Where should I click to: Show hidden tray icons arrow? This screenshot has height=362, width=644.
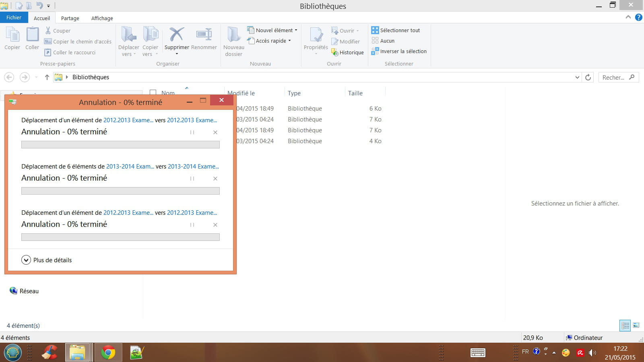click(x=554, y=353)
